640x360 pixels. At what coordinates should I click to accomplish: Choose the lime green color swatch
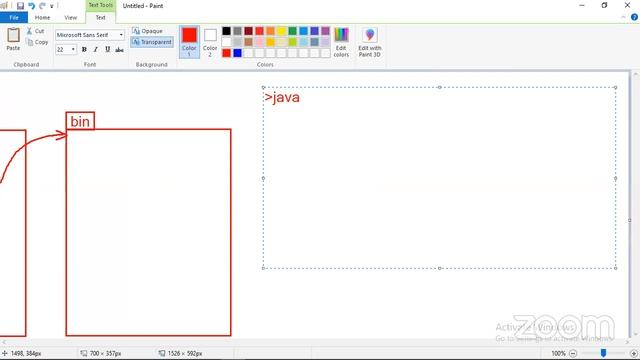point(293,42)
